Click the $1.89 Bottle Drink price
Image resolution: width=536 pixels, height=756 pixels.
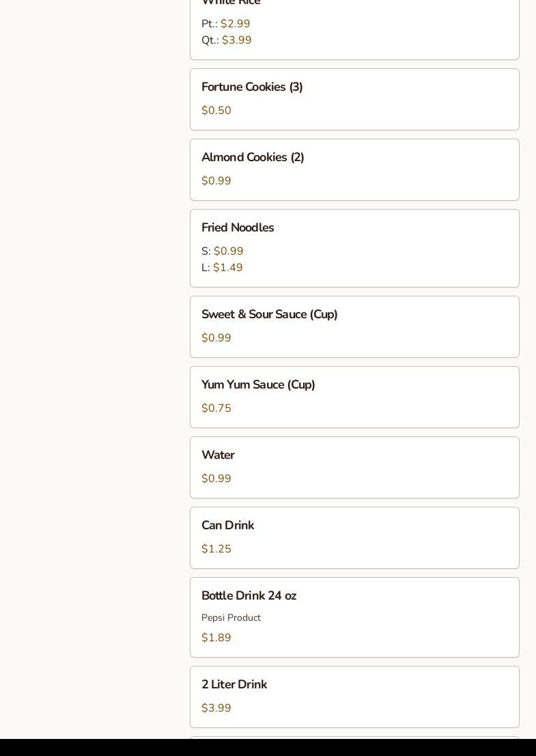216,638
